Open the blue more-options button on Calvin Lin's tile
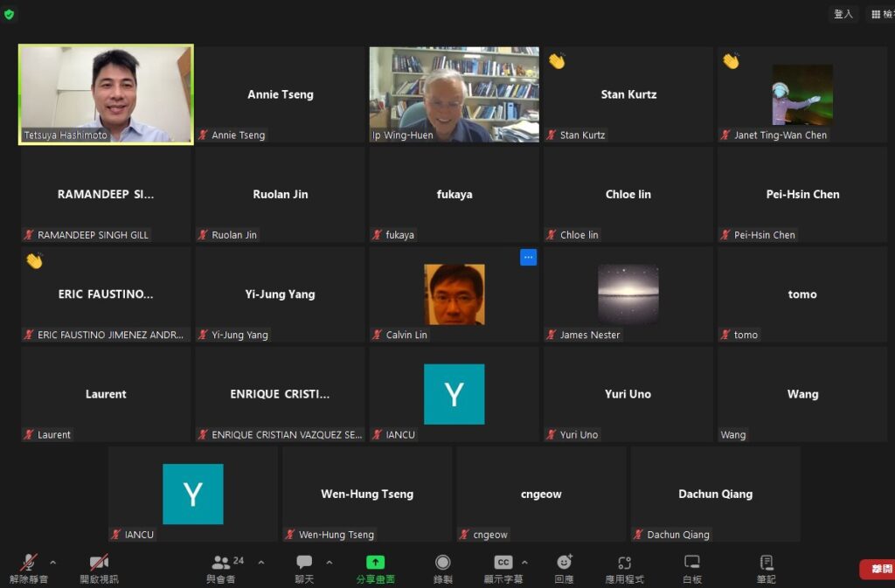The image size is (895, 588). [528, 257]
